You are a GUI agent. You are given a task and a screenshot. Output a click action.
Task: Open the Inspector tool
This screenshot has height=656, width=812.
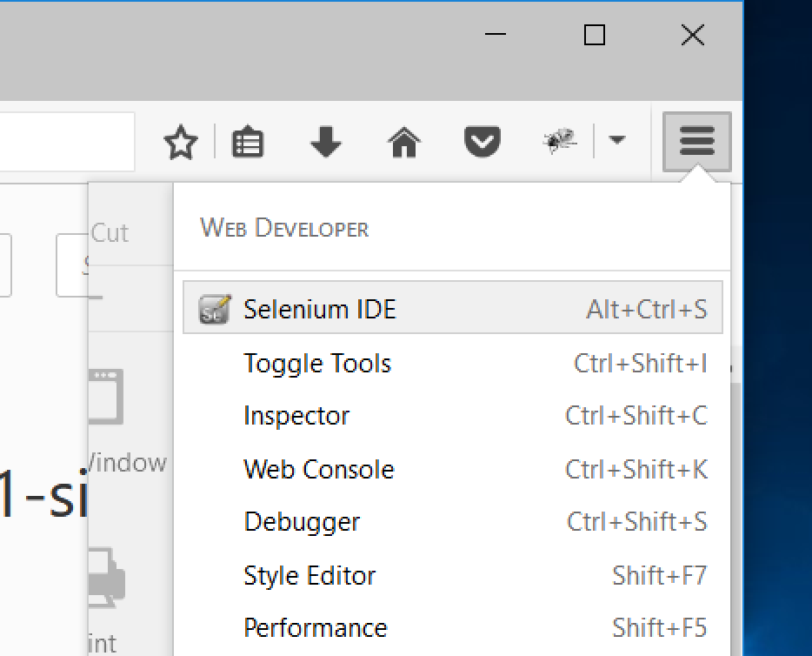coord(453,416)
